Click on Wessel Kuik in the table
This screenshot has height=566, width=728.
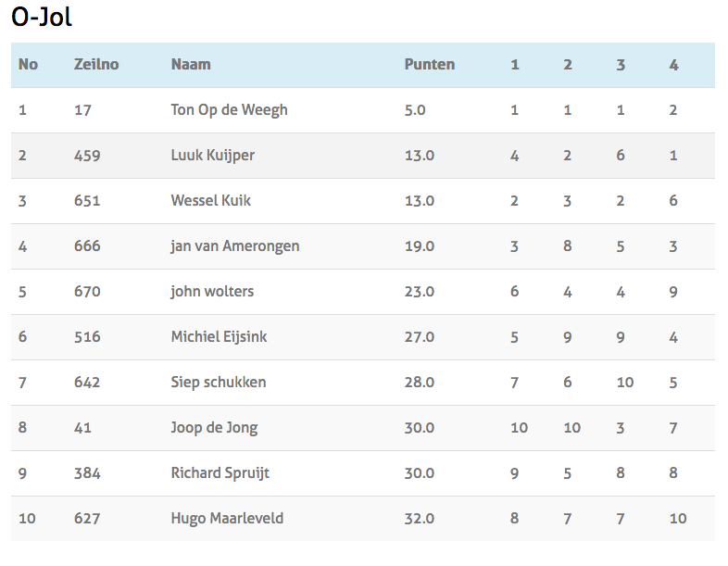(x=210, y=201)
